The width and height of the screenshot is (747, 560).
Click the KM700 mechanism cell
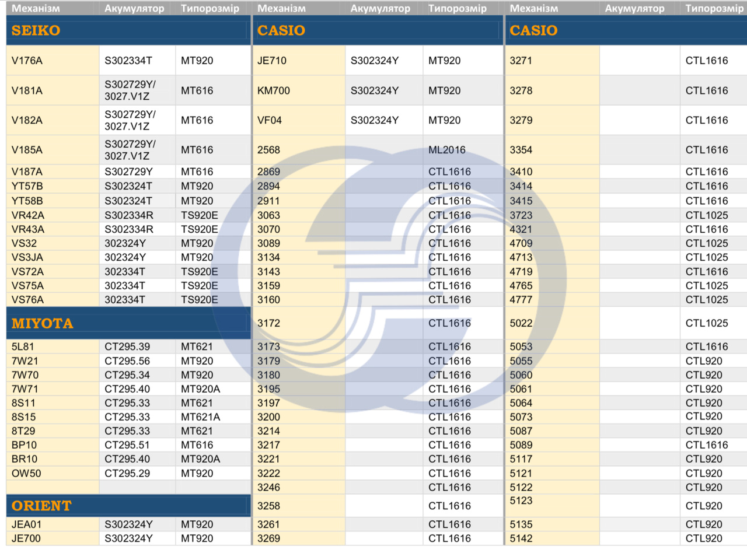pos(274,90)
